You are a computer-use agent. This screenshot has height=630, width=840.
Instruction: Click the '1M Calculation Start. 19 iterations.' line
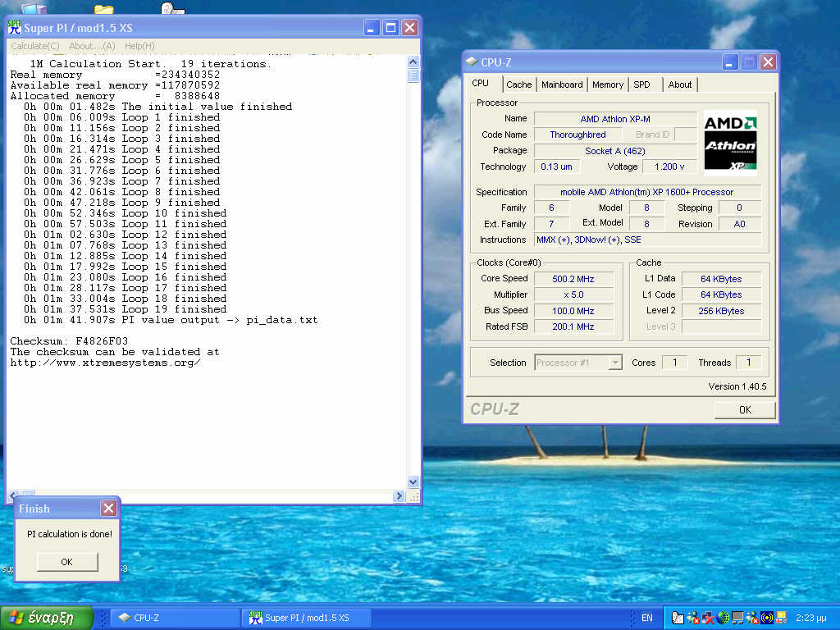coord(151,64)
